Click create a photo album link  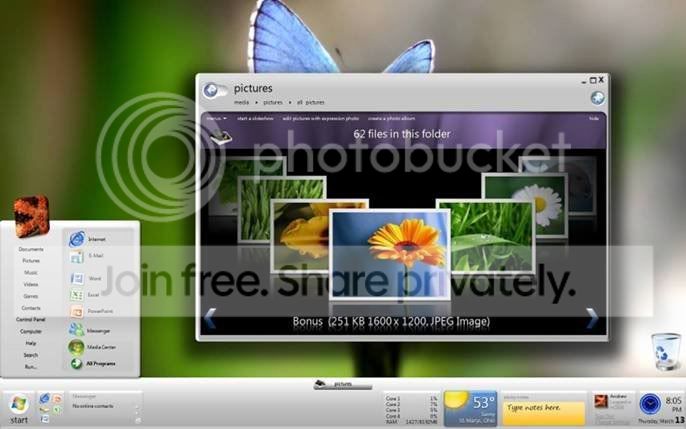coord(392,119)
